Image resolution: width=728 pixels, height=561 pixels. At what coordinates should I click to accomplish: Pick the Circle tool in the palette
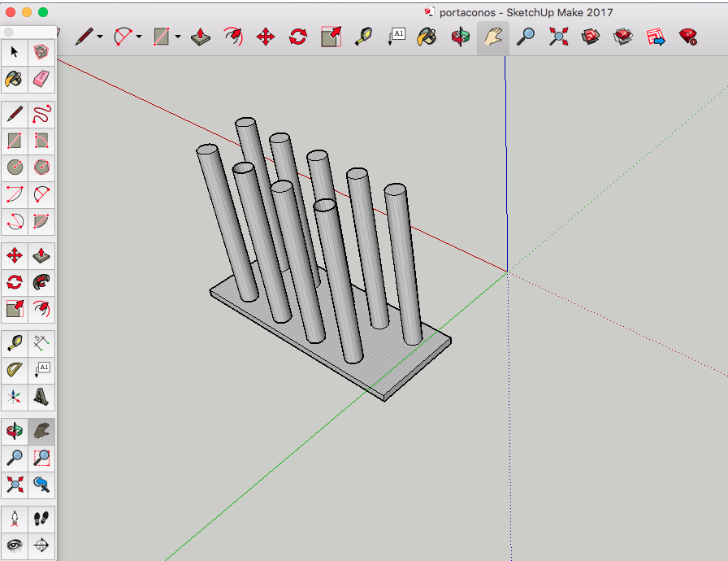15,167
